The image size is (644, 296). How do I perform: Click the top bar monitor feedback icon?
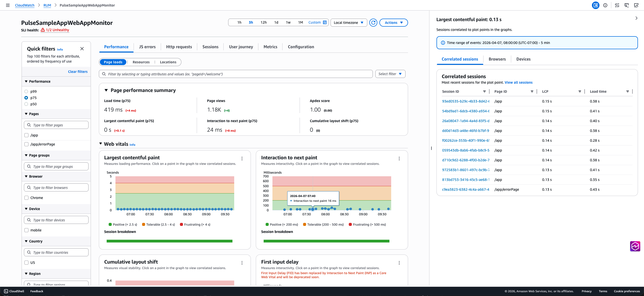pyautogui.click(x=627, y=5)
